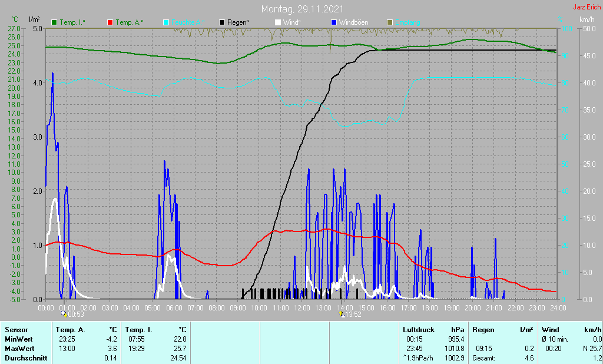Click the '0.14' average temperature value
The height and width of the screenshot is (364, 603).
(110, 358)
